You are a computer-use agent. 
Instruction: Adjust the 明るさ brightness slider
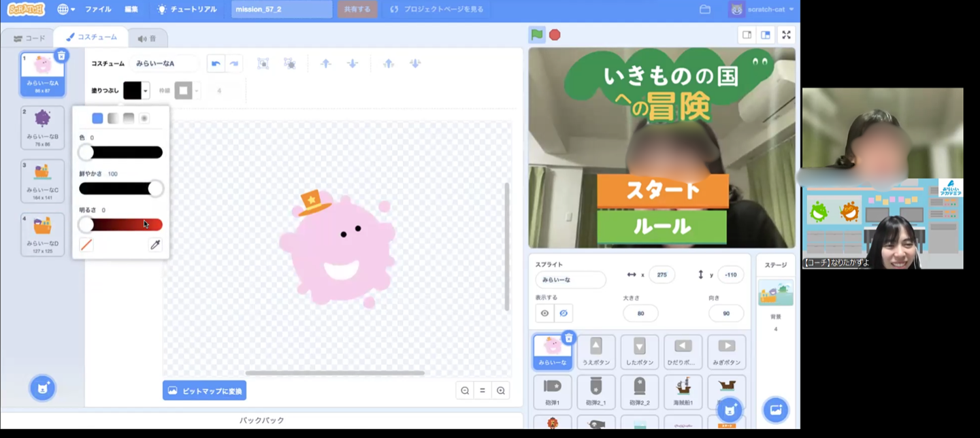[x=120, y=224]
